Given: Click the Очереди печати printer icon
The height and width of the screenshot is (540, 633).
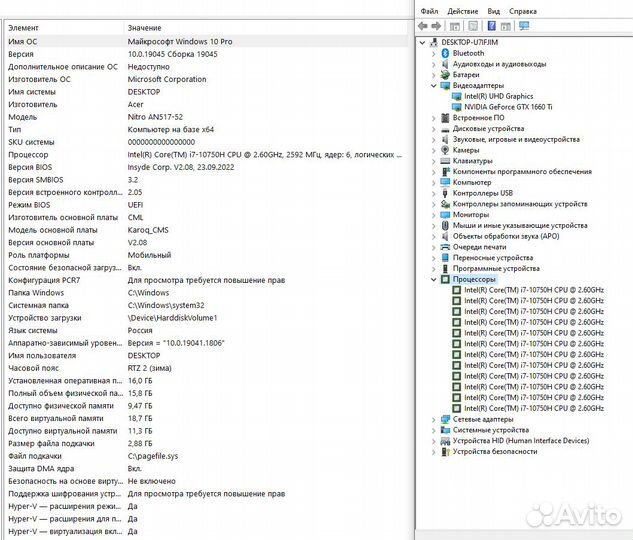Looking at the screenshot, I should pyautogui.click(x=445, y=247).
